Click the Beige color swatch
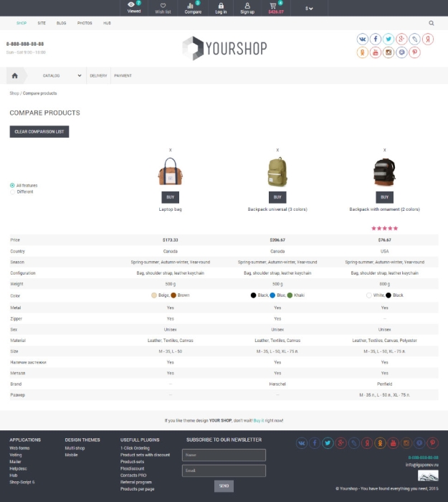448x502 pixels. (x=154, y=295)
